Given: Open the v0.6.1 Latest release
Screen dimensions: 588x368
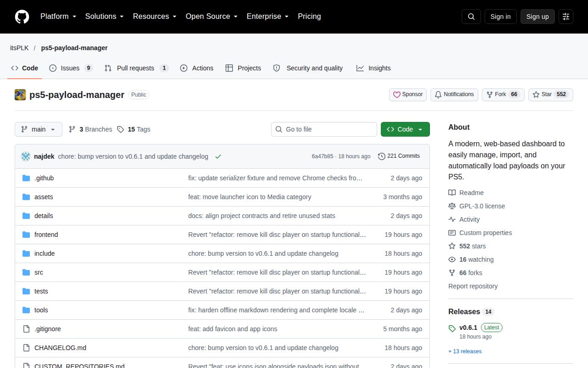Looking at the screenshot, I should 475,328.
